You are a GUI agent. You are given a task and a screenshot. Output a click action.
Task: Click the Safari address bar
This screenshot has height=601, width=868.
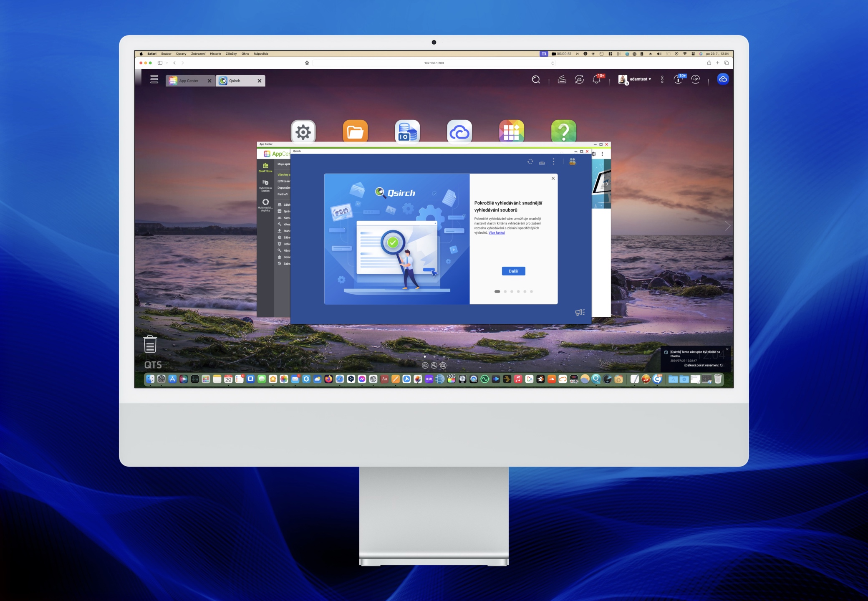[434, 63]
